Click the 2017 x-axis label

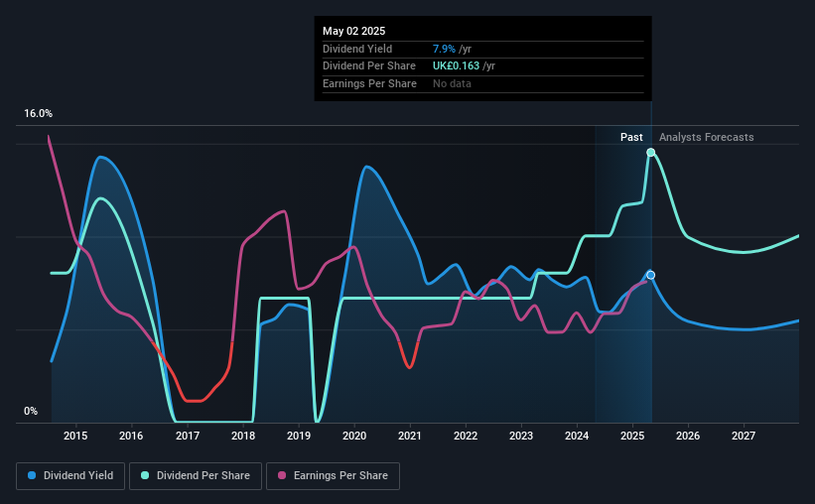tap(187, 436)
